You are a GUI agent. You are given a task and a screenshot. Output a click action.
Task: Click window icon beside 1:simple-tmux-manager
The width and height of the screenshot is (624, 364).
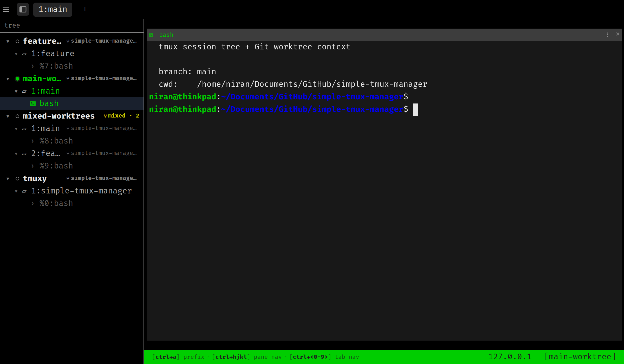click(x=24, y=191)
